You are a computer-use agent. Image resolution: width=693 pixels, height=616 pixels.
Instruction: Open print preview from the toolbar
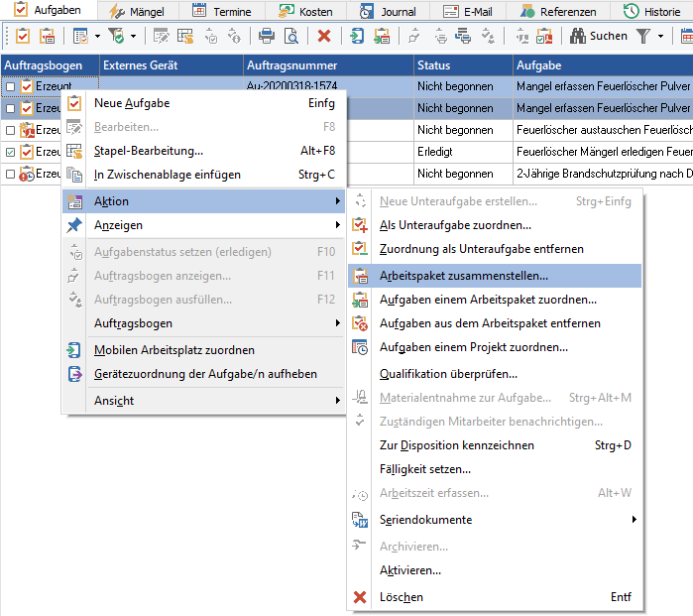coord(291,36)
